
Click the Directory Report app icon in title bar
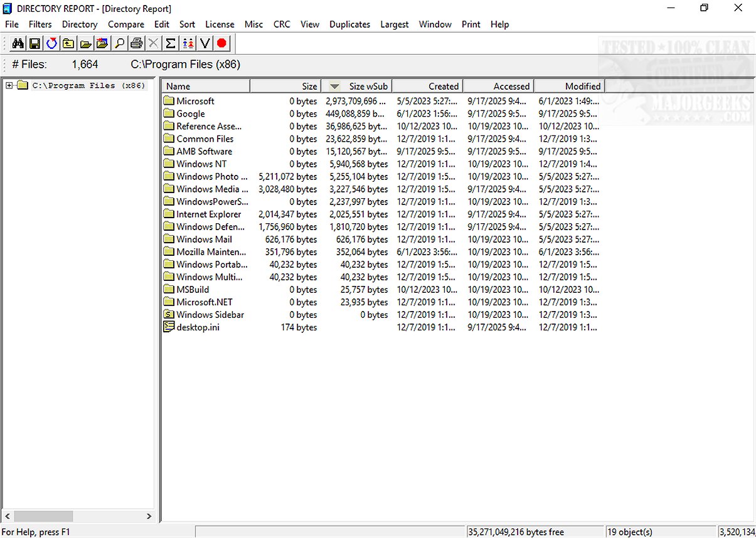(x=7, y=8)
